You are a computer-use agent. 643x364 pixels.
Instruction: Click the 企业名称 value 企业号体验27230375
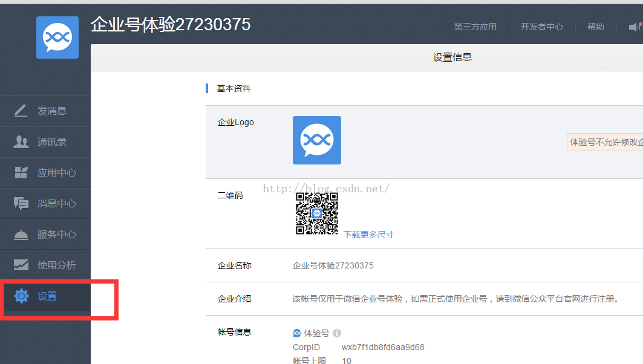(x=333, y=265)
